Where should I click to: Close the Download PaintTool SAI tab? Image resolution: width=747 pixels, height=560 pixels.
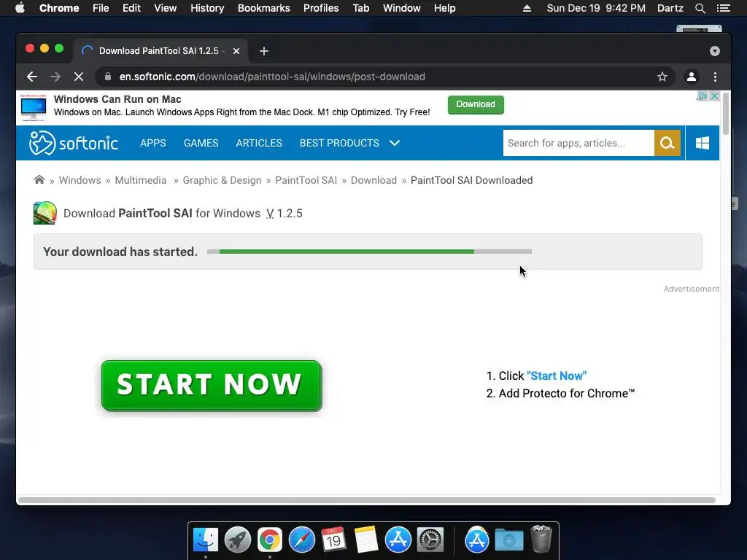(236, 51)
